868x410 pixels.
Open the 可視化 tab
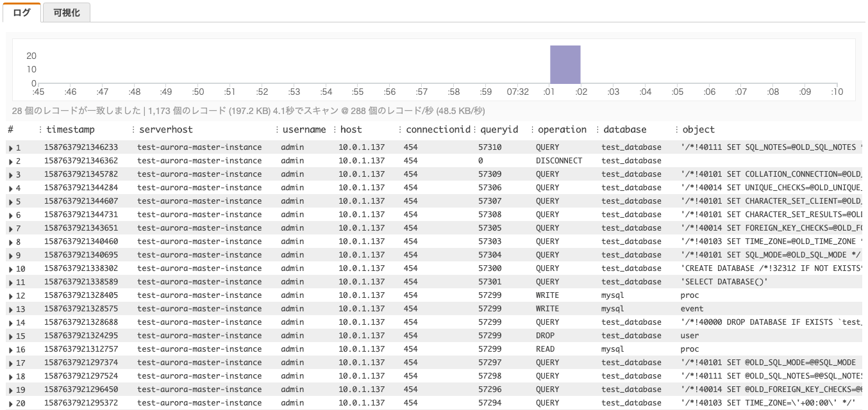pyautogui.click(x=66, y=12)
